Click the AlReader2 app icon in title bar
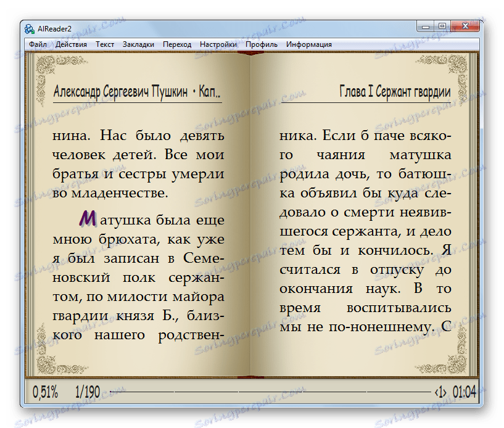 click(x=30, y=29)
